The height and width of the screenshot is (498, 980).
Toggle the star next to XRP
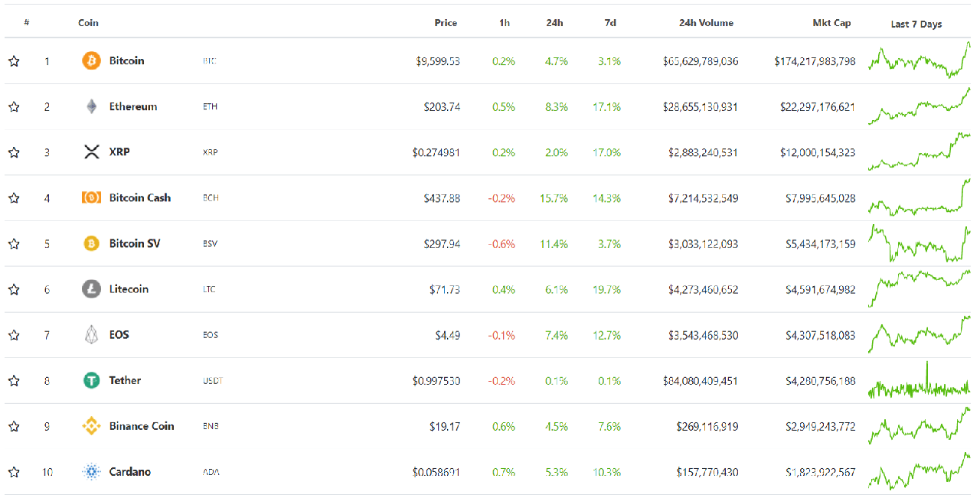pos(14,152)
